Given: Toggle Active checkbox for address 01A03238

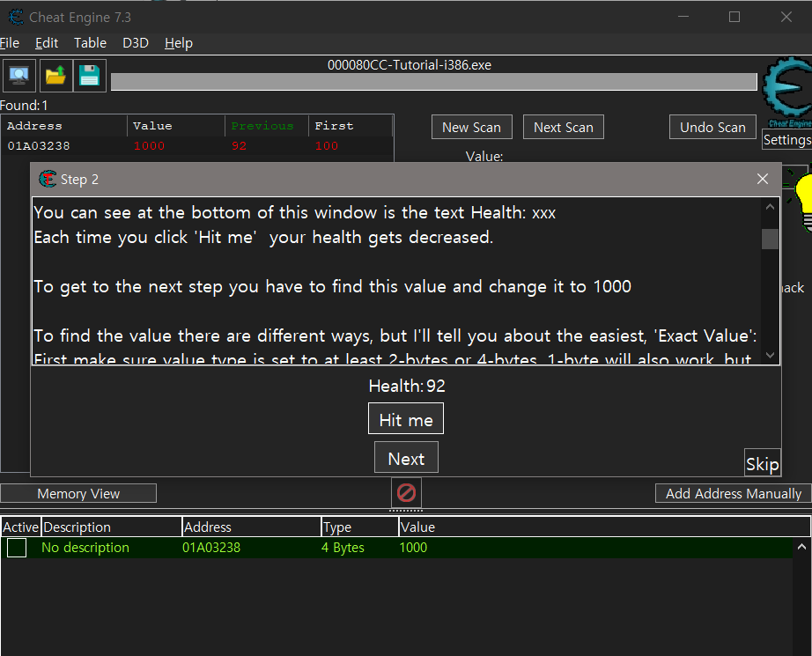Looking at the screenshot, I should [17, 548].
